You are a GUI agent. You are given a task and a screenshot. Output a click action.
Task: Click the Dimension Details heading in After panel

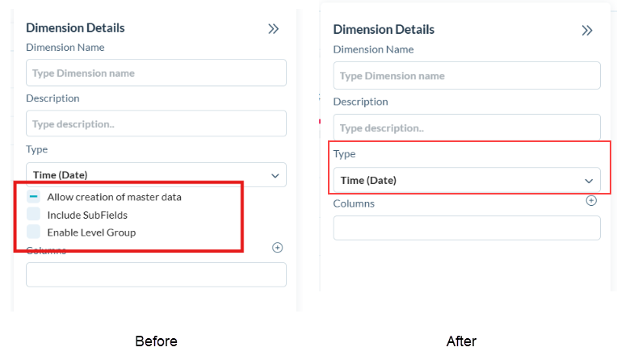[x=384, y=30]
